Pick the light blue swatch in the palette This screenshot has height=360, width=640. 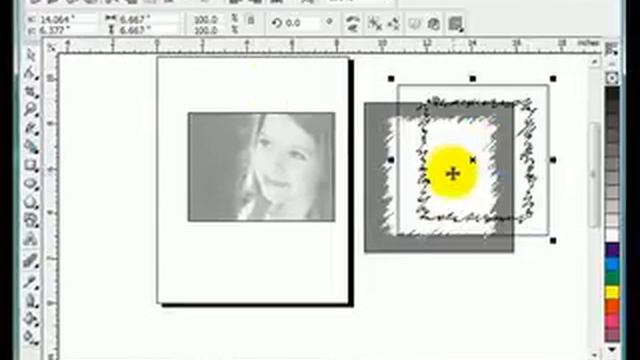coord(612,264)
